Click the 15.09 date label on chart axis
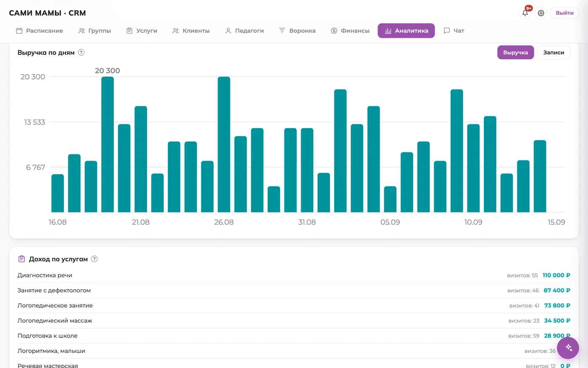The height and width of the screenshot is (368, 588). (x=556, y=222)
